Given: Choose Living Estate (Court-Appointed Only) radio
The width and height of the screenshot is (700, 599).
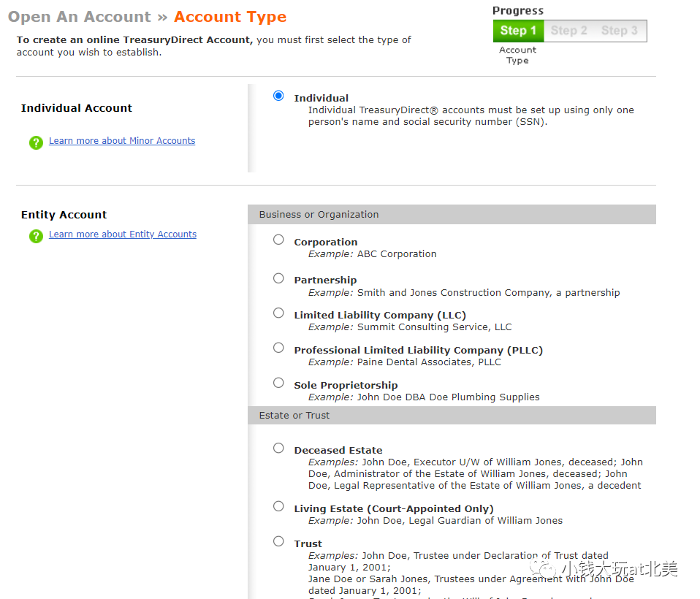Looking at the screenshot, I should [278, 506].
